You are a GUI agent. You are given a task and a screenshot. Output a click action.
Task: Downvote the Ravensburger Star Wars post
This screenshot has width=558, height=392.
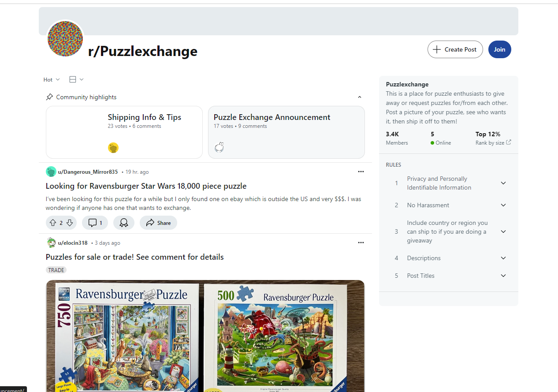click(x=70, y=223)
